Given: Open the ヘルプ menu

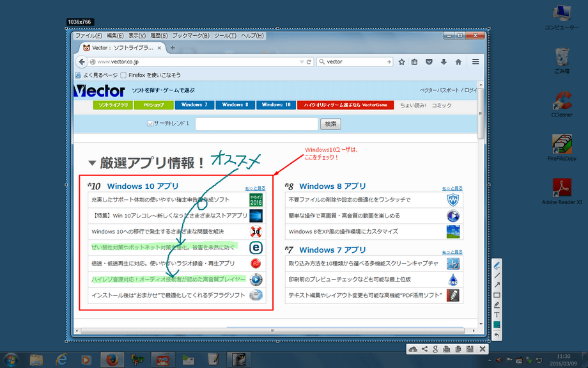Looking at the screenshot, I should [252, 35].
